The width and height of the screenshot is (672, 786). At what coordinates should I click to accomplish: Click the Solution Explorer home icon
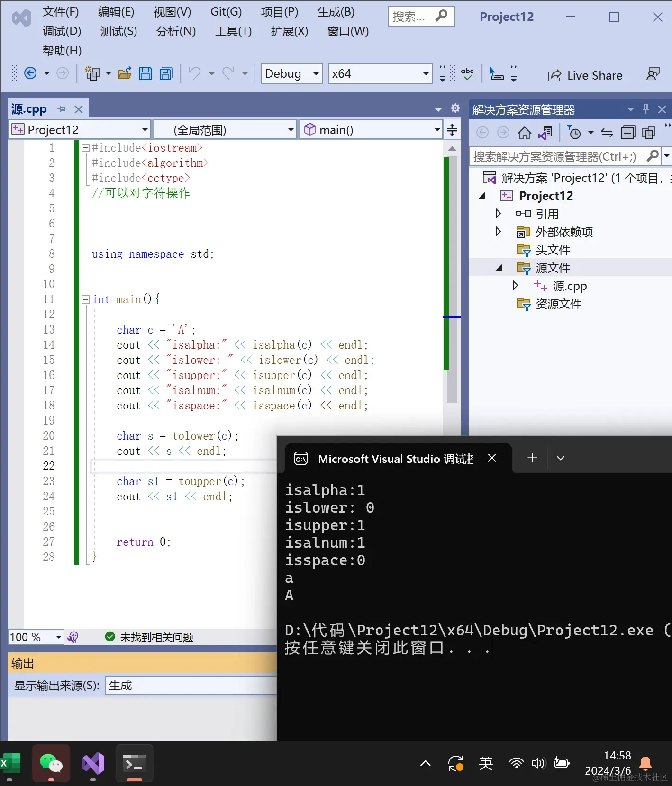pos(524,133)
